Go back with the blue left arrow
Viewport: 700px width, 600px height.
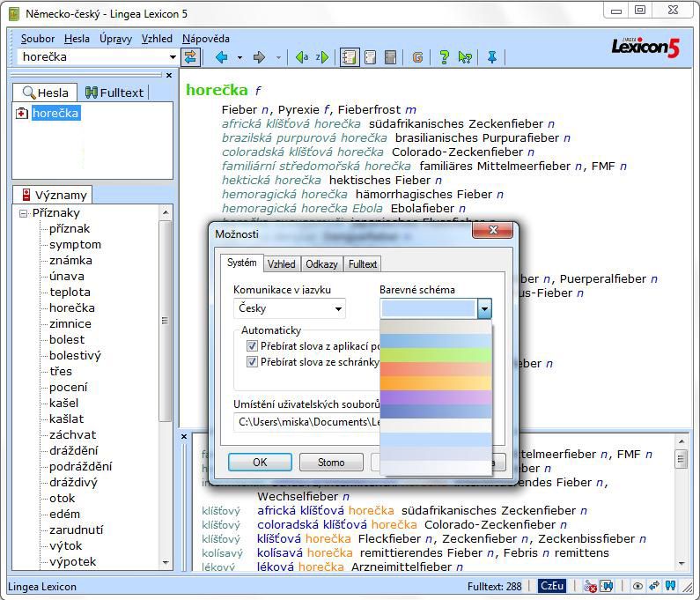coord(221,57)
